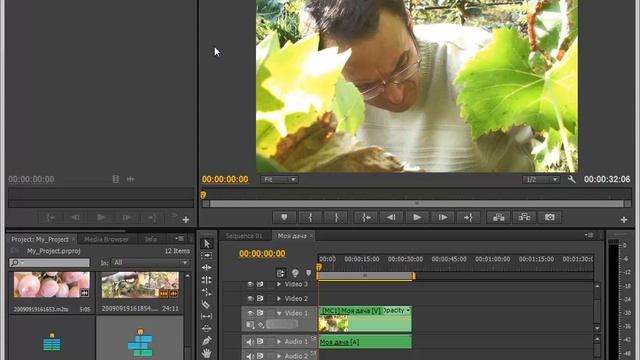The height and width of the screenshot is (360, 640).
Task: Open Timeline panel flyout menu
Action: point(589,235)
